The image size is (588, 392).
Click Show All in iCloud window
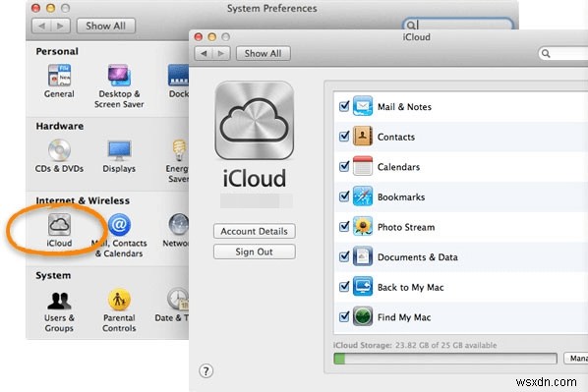pos(263,54)
